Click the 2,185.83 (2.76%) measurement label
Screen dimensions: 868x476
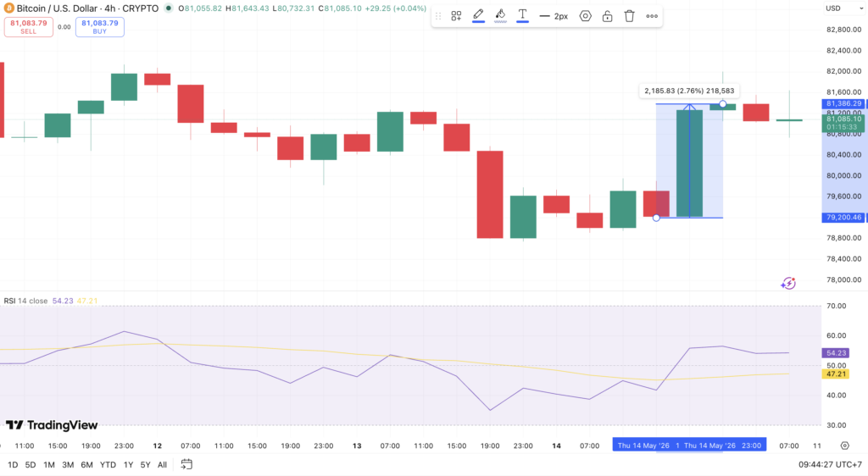point(689,91)
